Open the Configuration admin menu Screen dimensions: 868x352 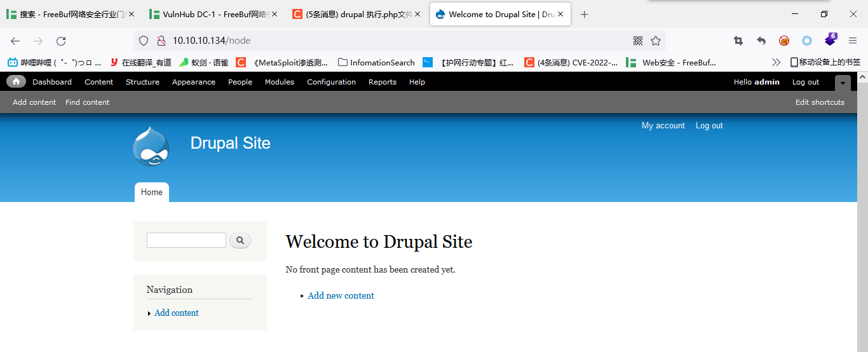coord(331,82)
